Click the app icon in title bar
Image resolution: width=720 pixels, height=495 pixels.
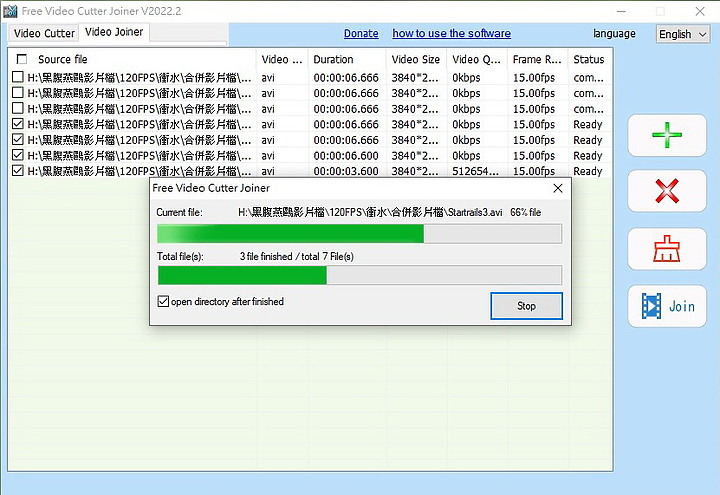pyautogui.click(x=10, y=11)
